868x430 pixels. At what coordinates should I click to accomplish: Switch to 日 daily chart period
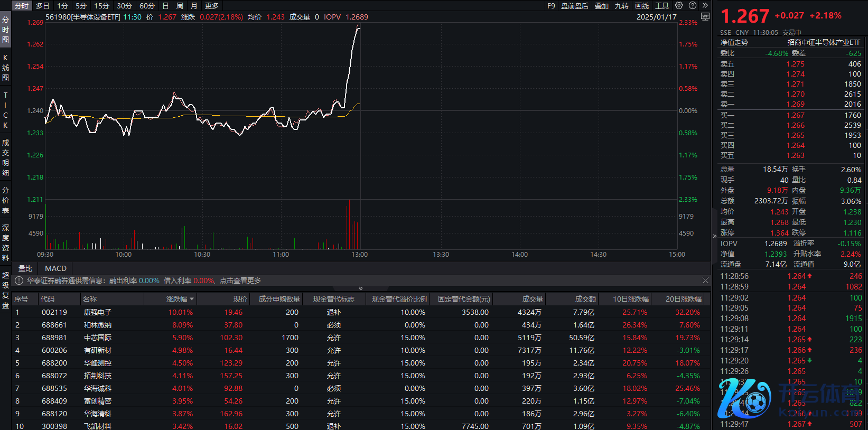click(165, 6)
